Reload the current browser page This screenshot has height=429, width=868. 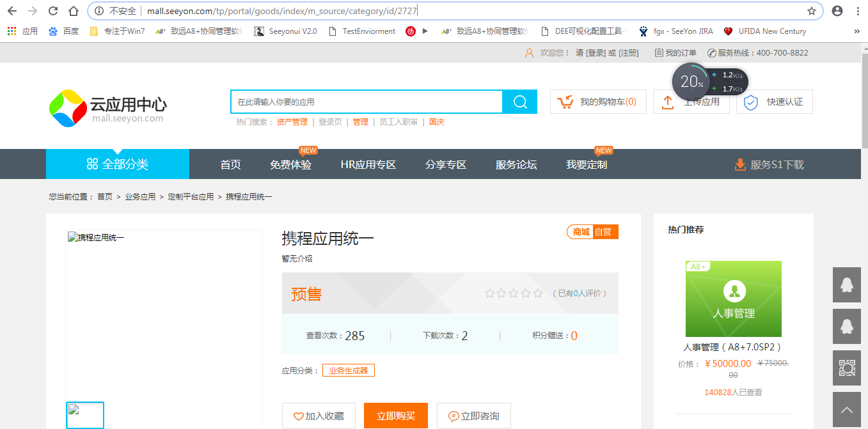[53, 11]
